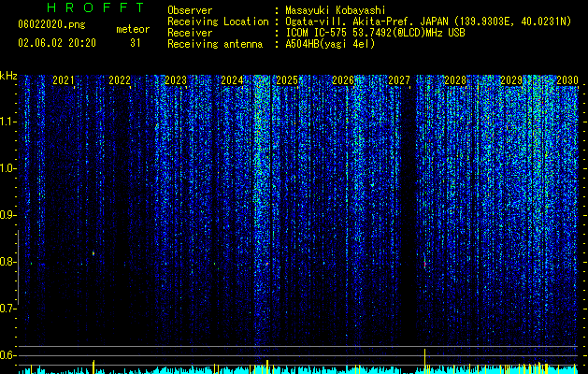
Task: Click the Observer label
Action: pos(190,10)
